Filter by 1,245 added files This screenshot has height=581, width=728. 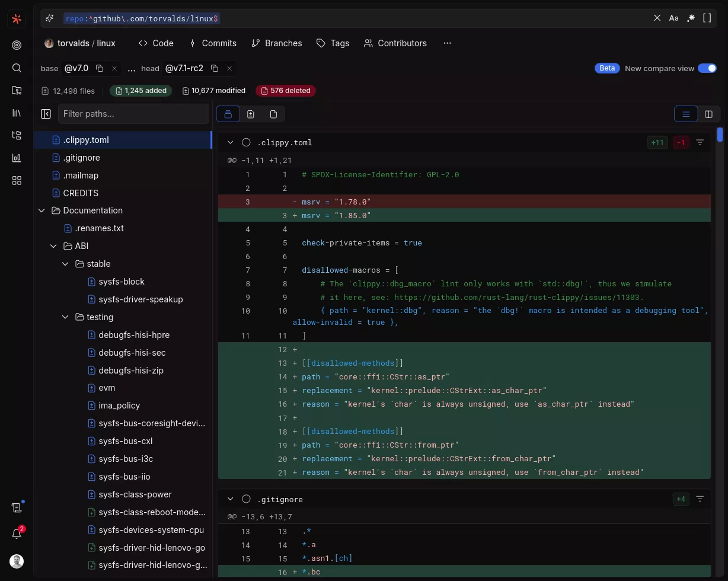tap(141, 91)
